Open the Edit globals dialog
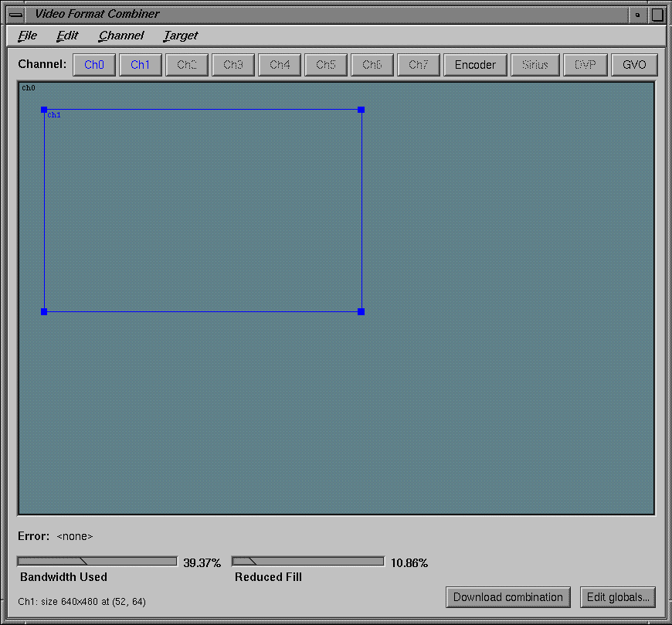This screenshot has width=672, height=625. (x=618, y=597)
